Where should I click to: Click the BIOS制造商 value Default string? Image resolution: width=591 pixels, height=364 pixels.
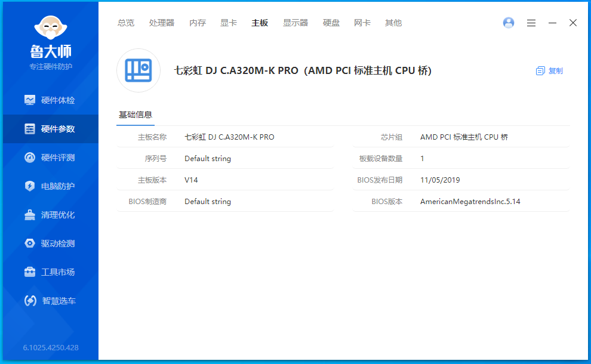tap(208, 202)
